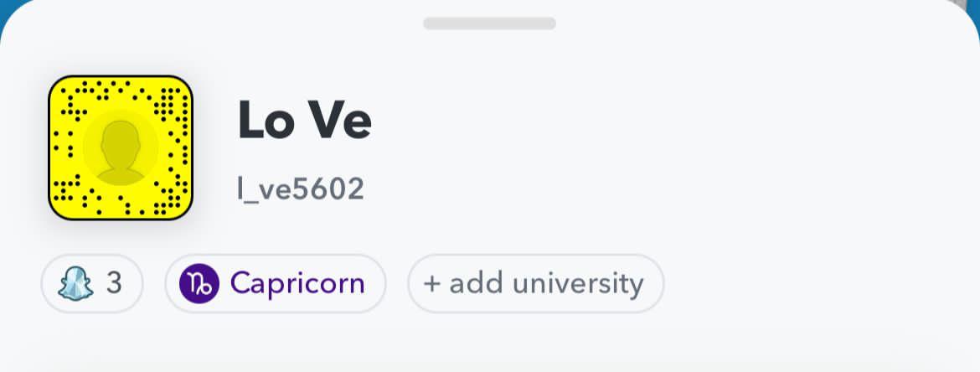This screenshot has height=372, width=980.
Task: Select the display name Lo Ve
Action: pyautogui.click(x=305, y=121)
